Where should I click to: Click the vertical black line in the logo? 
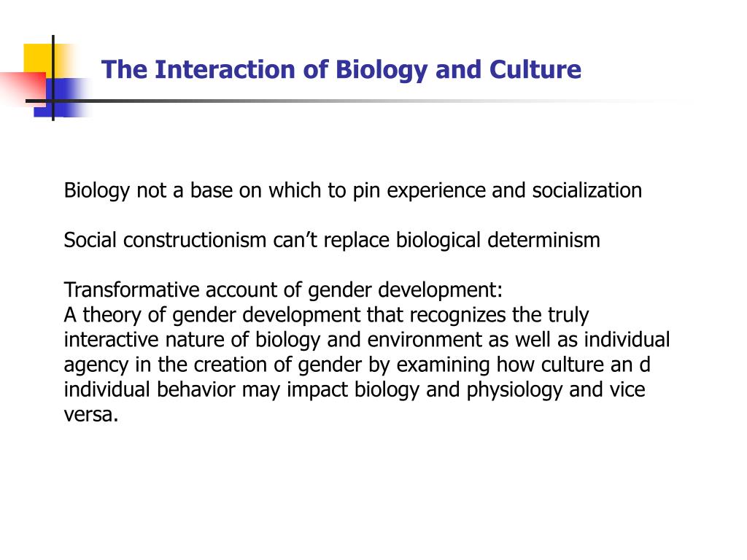coord(53,77)
